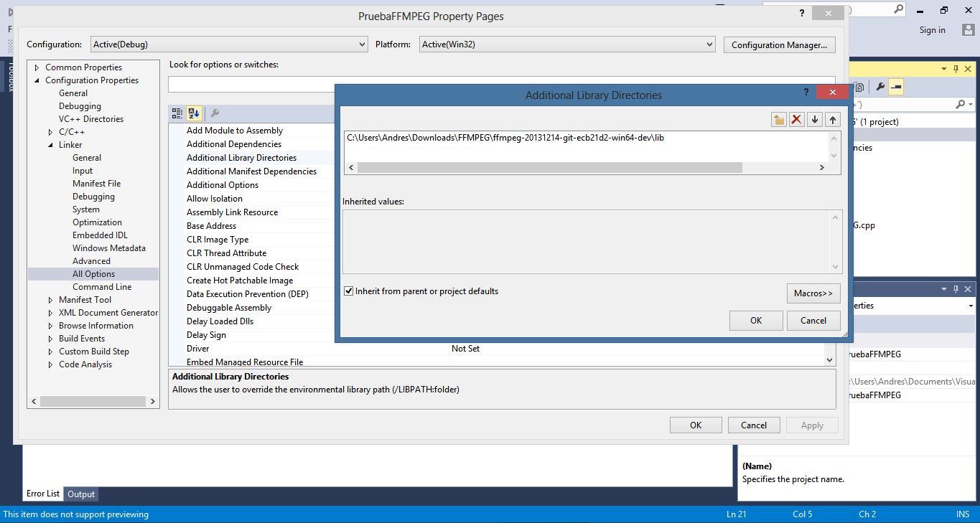Open help via the dialog question mark

click(x=806, y=93)
